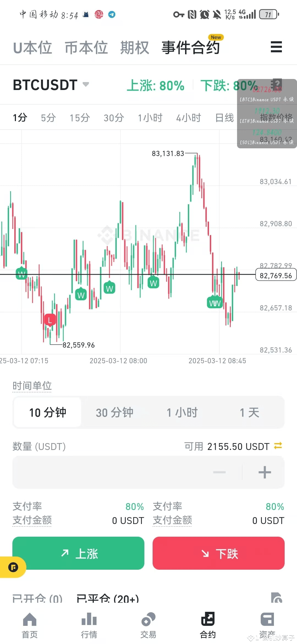The width and height of the screenshot is (297, 644).
Task: Select the 1 天 time unit
Action: click(249, 412)
